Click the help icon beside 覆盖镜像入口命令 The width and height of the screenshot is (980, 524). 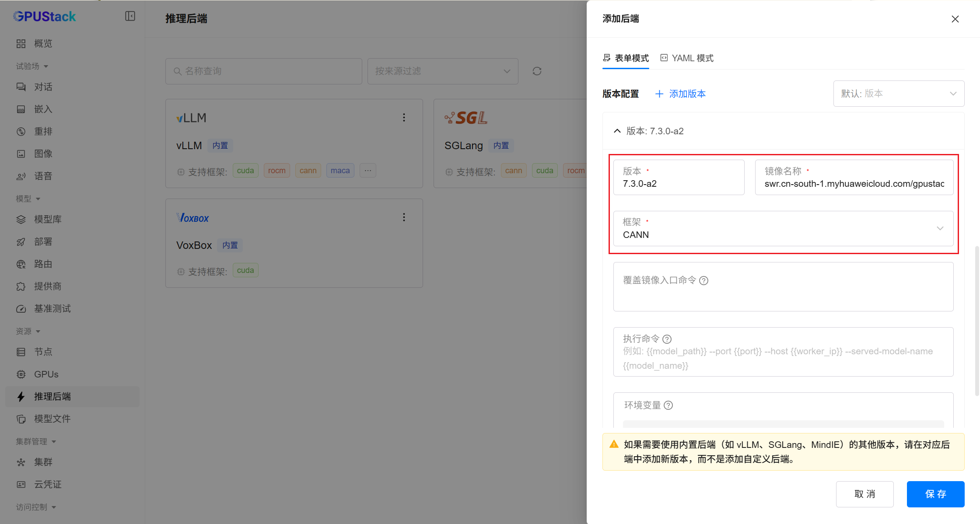[703, 280]
